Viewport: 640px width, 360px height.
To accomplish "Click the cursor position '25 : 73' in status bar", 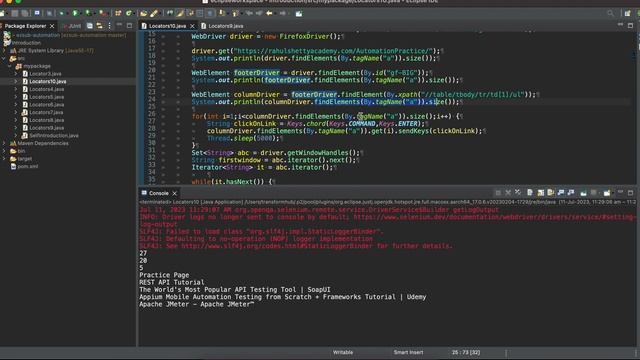I will pyautogui.click(x=466, y=352).
